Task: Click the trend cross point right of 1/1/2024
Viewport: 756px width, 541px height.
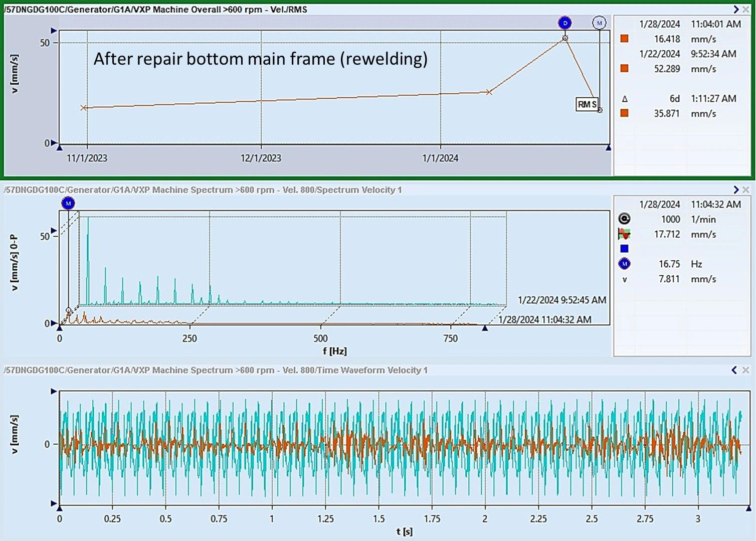Action: click(x=489, y=92)
